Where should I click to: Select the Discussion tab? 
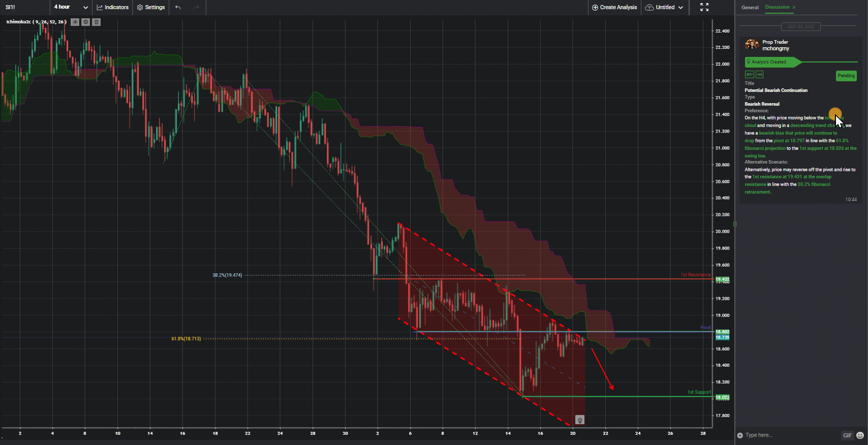[778, 7]
